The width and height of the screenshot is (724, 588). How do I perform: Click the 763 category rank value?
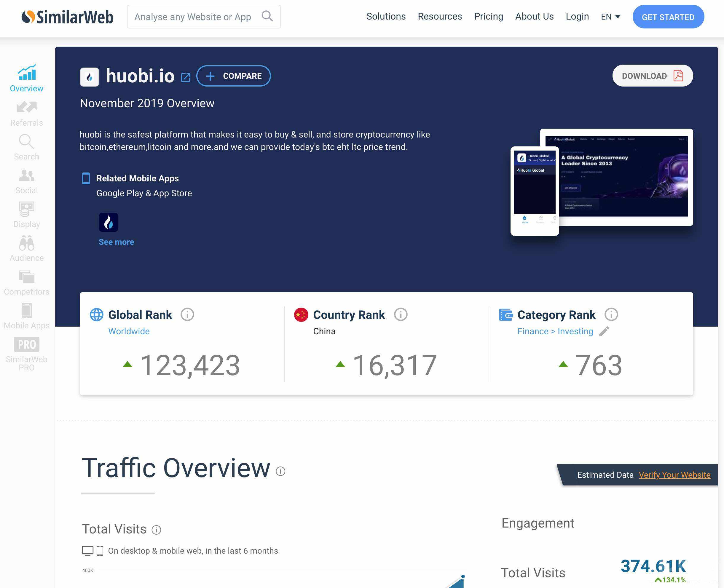click(599, 365)
